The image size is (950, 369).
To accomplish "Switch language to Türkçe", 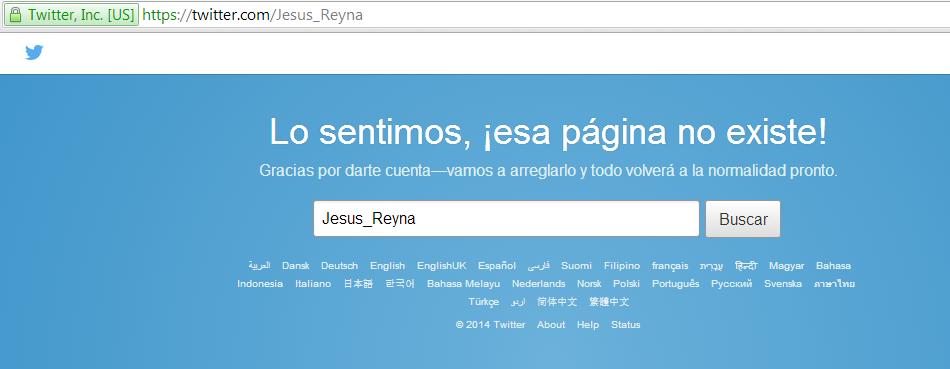I will [483, 302].
